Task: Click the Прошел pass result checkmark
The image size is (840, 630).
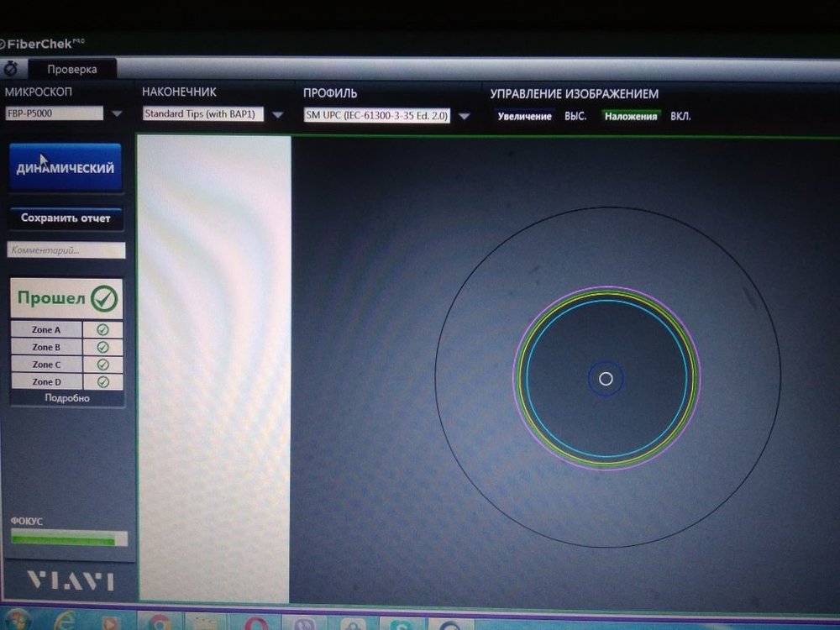Action: click(104, 298)
